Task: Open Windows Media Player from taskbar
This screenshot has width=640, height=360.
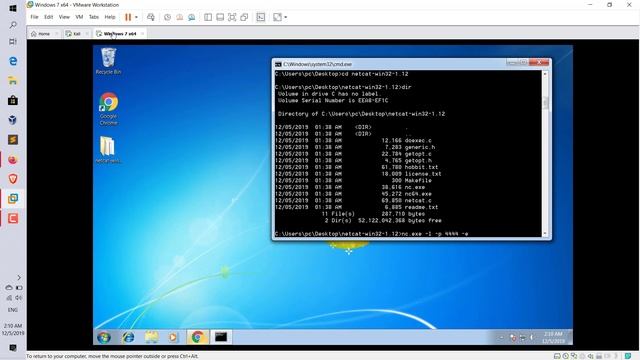Action: tap(173, 337)
